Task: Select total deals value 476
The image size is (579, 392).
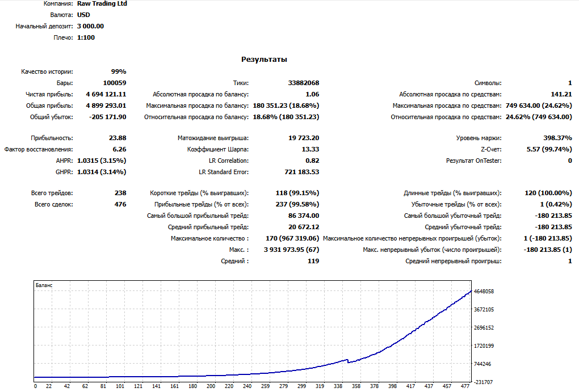Action: [x=120, y=204]
